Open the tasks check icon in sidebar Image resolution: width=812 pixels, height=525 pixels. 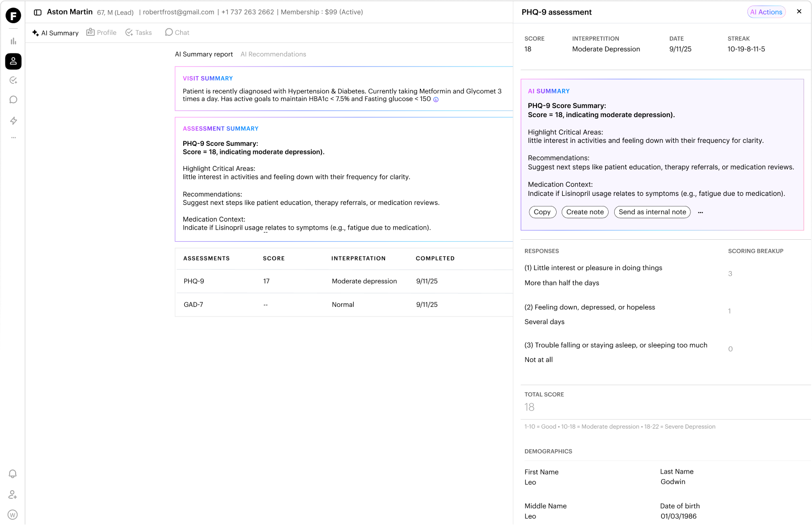(x=13, y=80)
